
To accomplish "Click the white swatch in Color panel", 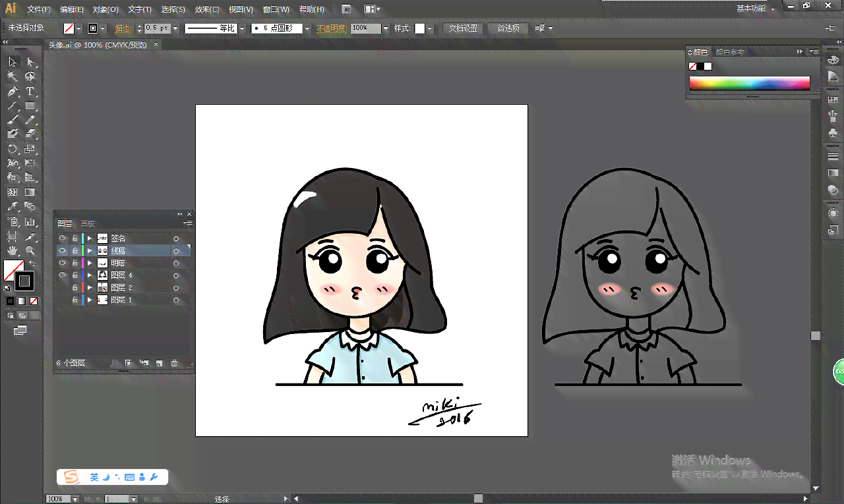I will pos(708,66).
